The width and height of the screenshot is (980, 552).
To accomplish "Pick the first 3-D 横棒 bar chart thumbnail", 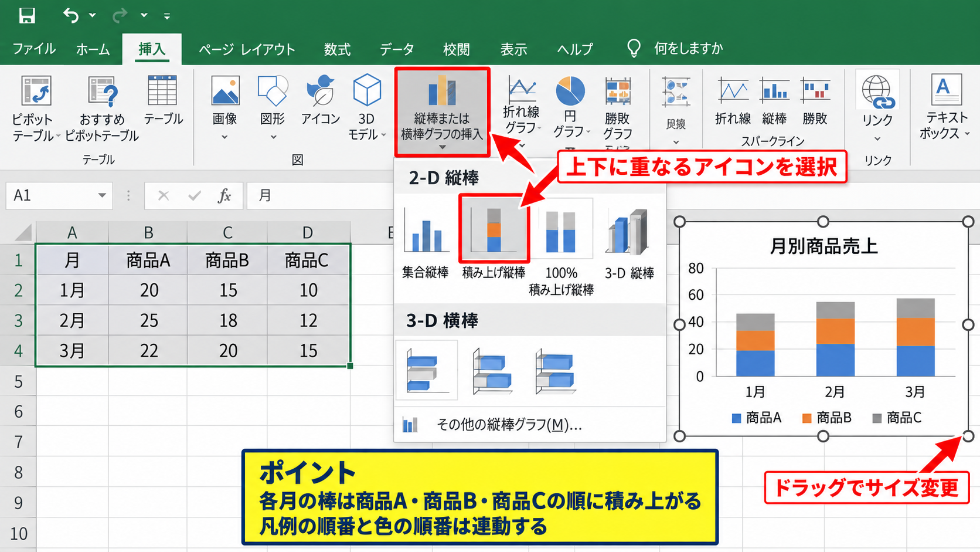I will tap(427, 371).
